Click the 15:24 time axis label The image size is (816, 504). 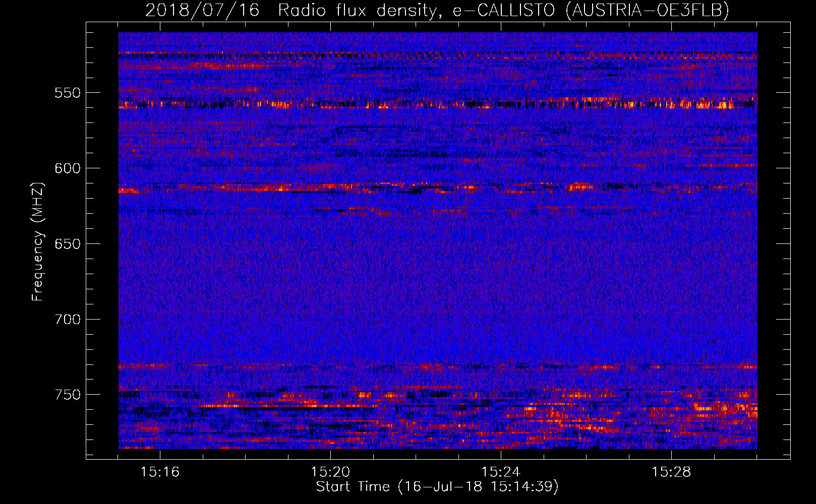501,472
